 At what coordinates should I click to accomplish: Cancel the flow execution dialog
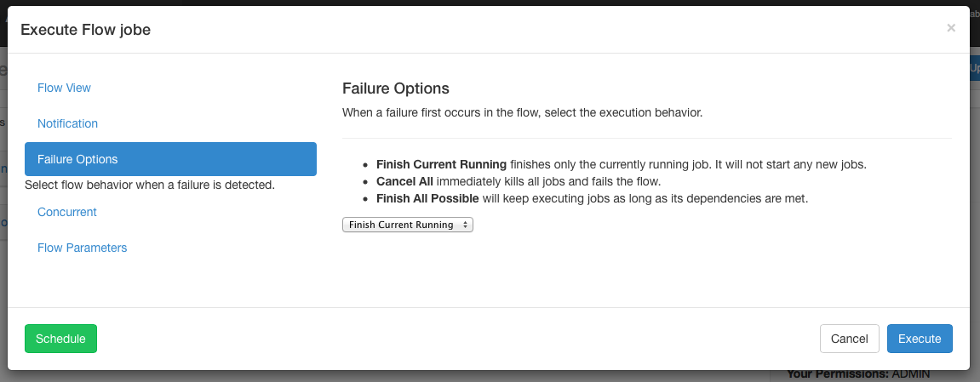click(849, 339)
